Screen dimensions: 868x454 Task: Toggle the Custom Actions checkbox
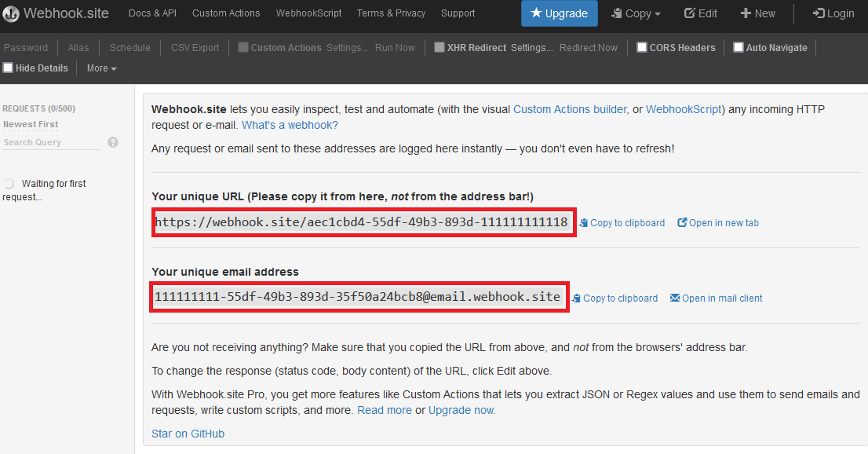point(243,47)
